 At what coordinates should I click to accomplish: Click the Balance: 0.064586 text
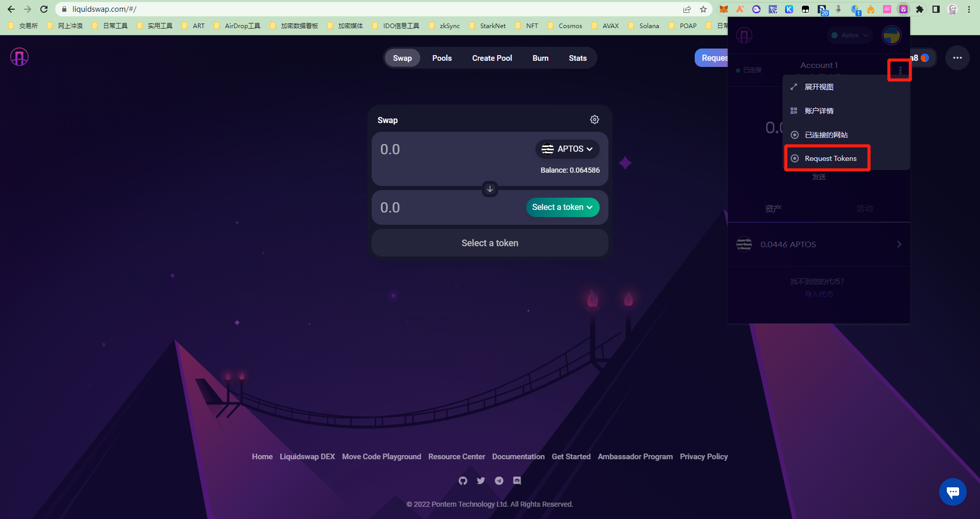(570, 170)
